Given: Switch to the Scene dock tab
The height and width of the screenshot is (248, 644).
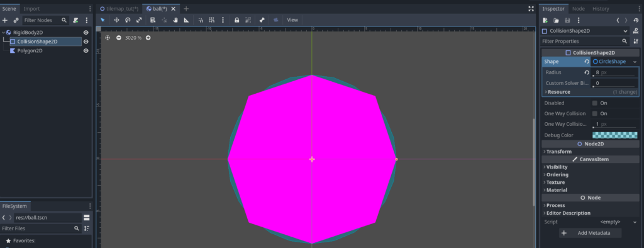Looking at the screenshot, I should (9, 9).
